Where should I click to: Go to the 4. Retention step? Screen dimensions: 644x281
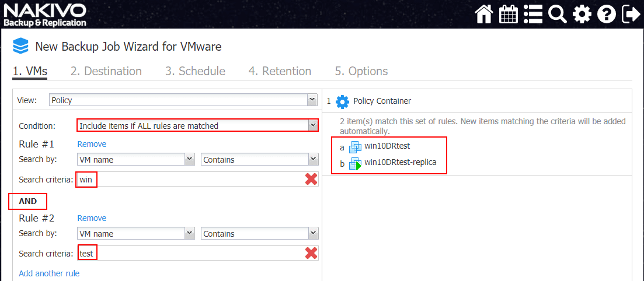tap(280, 71)
